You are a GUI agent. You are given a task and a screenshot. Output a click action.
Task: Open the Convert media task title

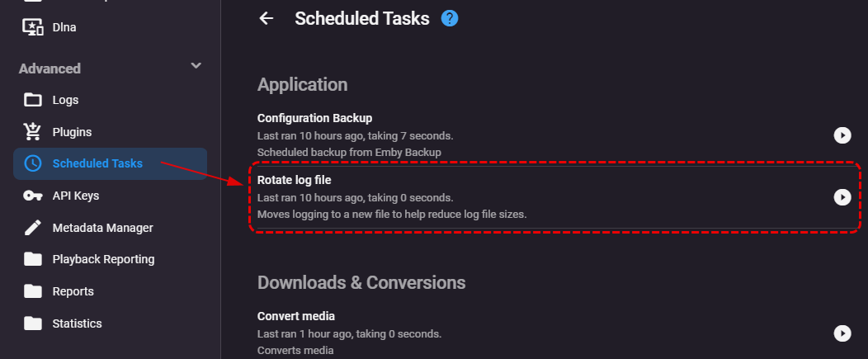click(x=295, y=316)
